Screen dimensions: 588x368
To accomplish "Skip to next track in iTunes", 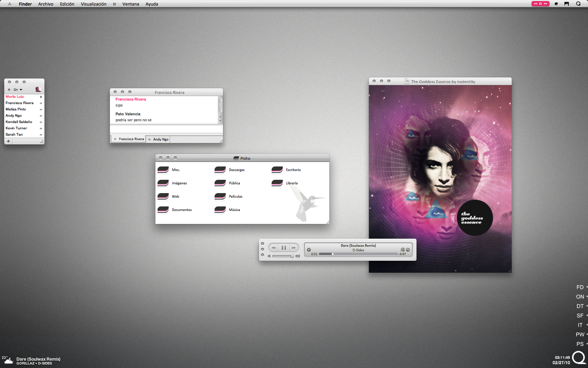I will (x=294, y=248).
